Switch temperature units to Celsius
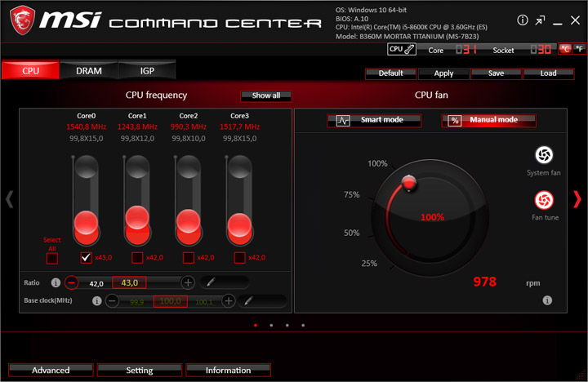This screenshot has width=588, height=382. 565,49
